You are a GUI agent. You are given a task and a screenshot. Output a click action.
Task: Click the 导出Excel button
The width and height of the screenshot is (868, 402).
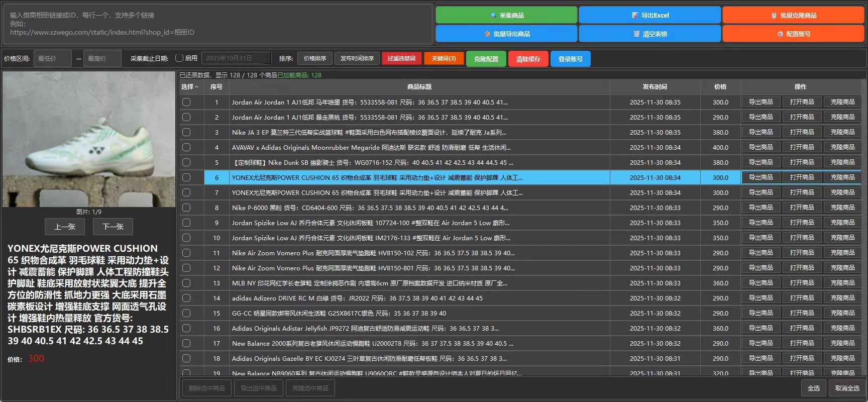coord(650,15)
